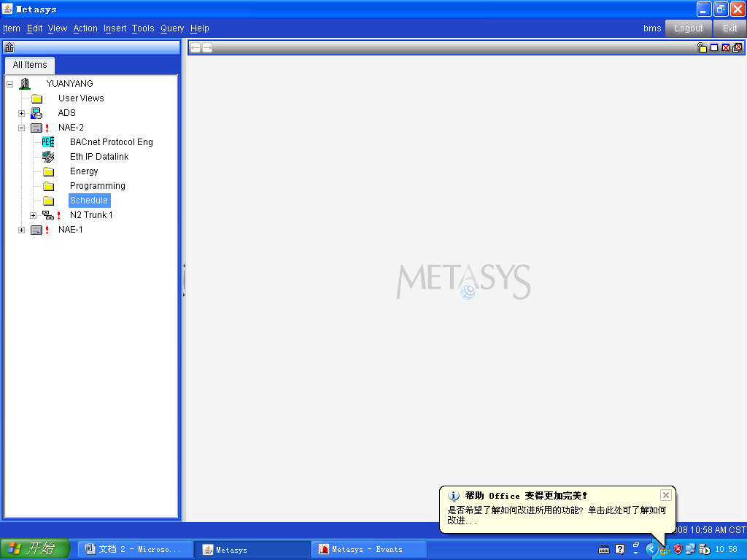The image size is (747, 560).
Task: Click the panel lock icon
Action: [702, 48]
